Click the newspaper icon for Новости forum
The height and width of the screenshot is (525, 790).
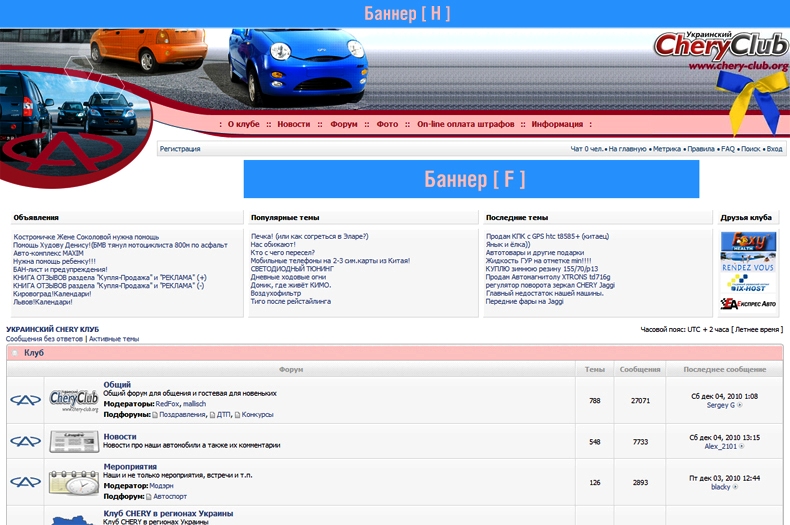73,441
